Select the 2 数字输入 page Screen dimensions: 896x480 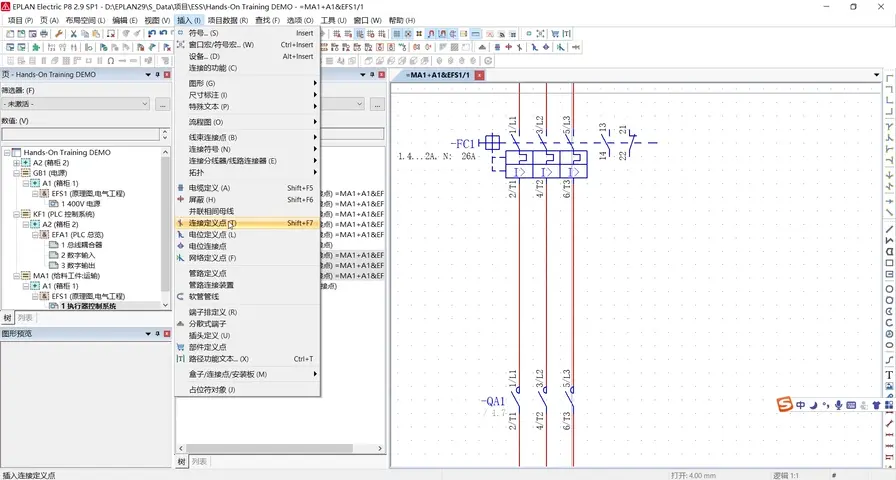coord(78,255)
